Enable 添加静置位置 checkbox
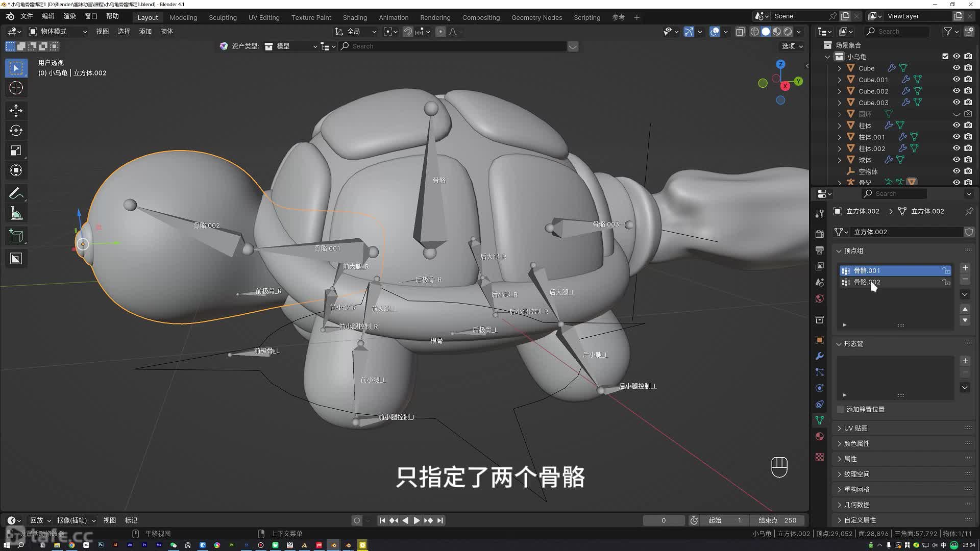Image resolution: width=980 pixels, height=551 pixels. (841, 410)
